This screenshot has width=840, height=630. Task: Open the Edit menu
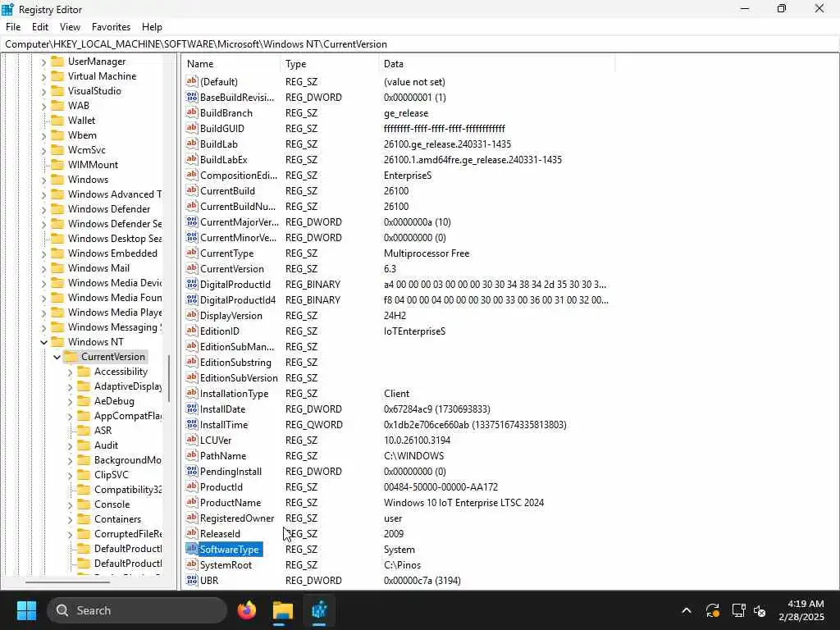click(x=40, y=27)
